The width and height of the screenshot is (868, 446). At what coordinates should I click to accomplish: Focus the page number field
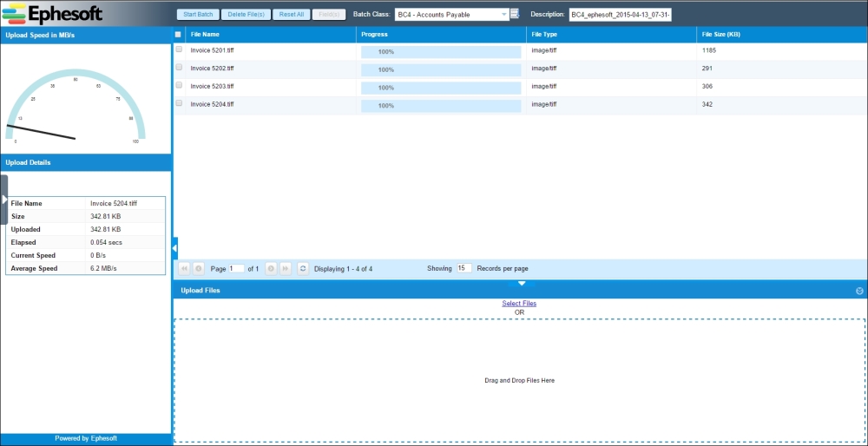[236, 268]
